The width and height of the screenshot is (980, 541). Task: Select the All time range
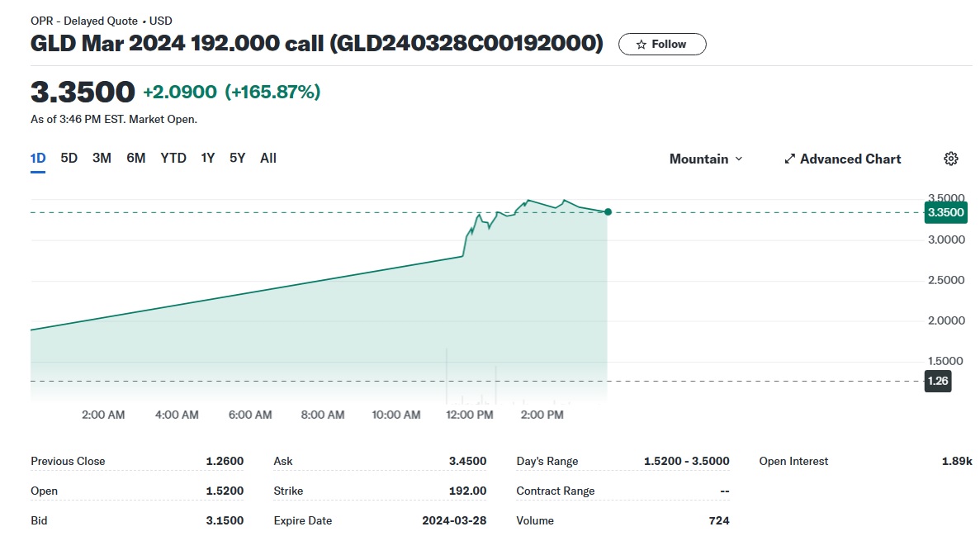(268, 159)
